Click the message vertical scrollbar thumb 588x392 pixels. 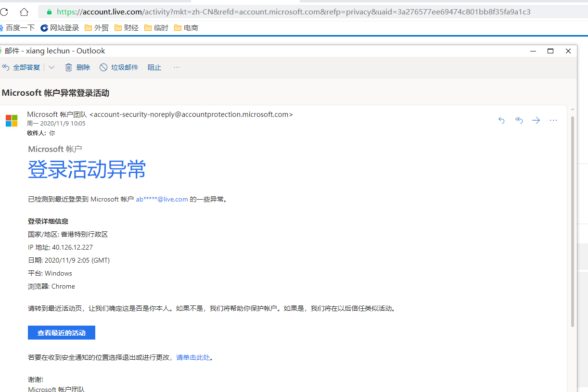(x=572, y=221)
